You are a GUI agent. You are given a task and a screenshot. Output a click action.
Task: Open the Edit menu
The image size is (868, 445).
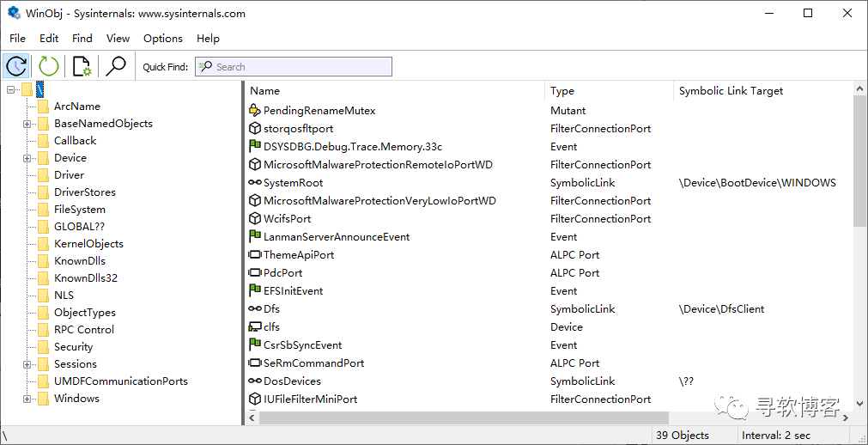(x=49, y=39)
